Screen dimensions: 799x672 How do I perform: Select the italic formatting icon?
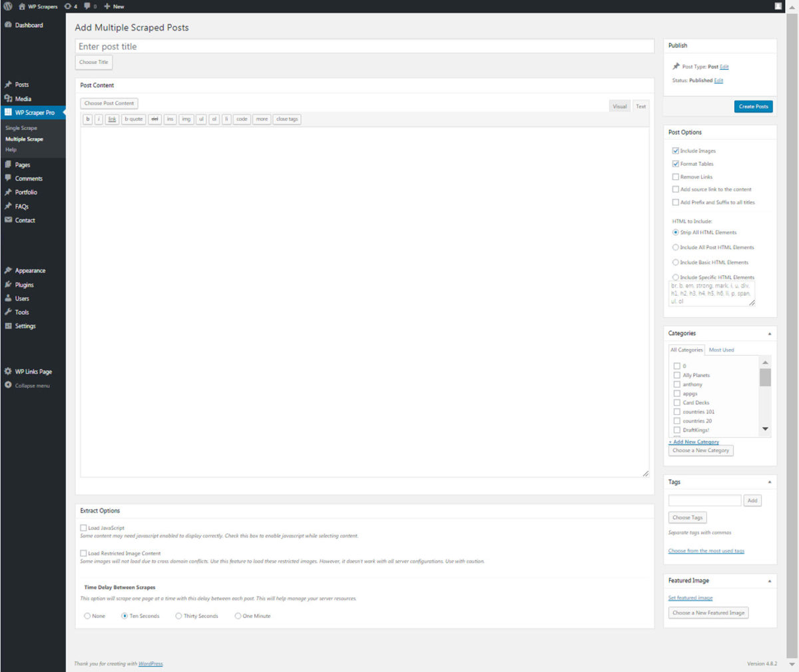pos(99,119)
